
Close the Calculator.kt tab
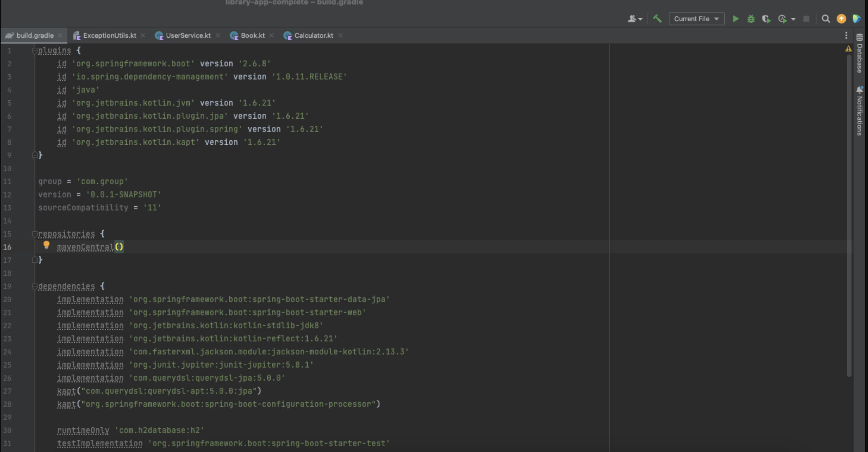(x=340, y=36)
